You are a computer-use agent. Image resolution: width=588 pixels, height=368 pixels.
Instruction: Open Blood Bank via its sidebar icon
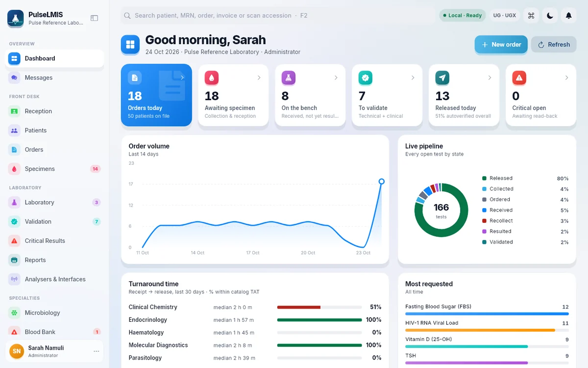tap(14, 332)
